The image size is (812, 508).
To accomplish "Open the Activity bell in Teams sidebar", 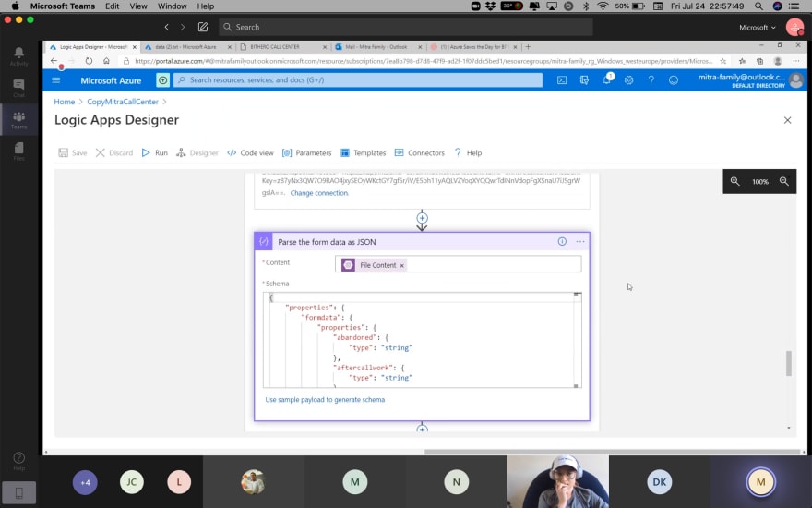I will [18, 55].
